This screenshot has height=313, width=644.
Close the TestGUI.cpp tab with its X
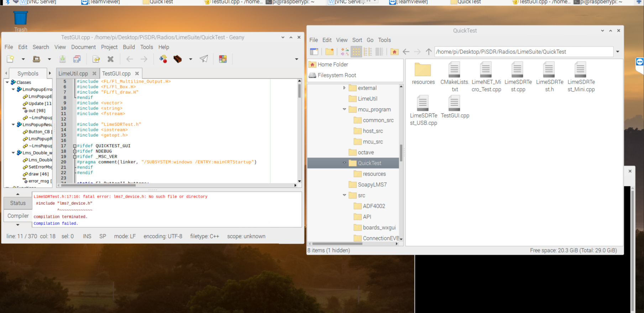137,73
